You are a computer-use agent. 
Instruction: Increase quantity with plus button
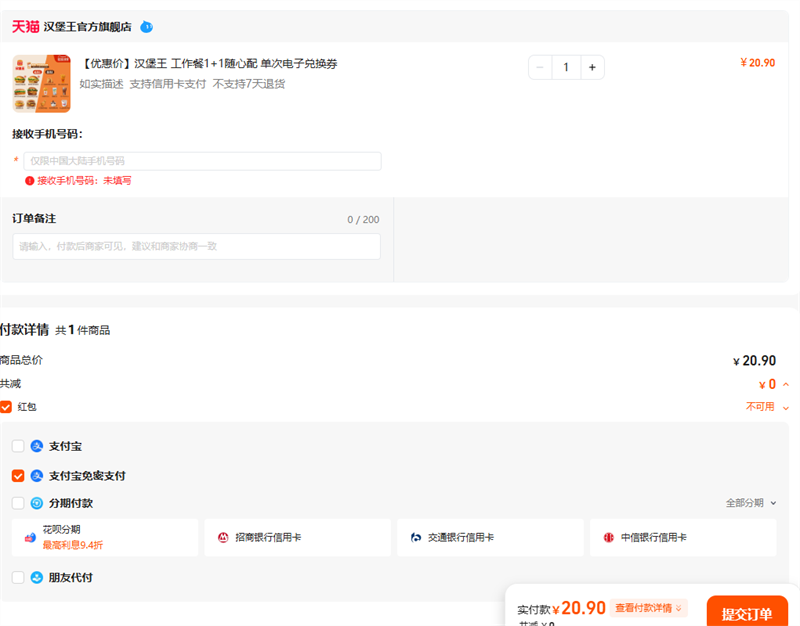[x=592, y=67]
